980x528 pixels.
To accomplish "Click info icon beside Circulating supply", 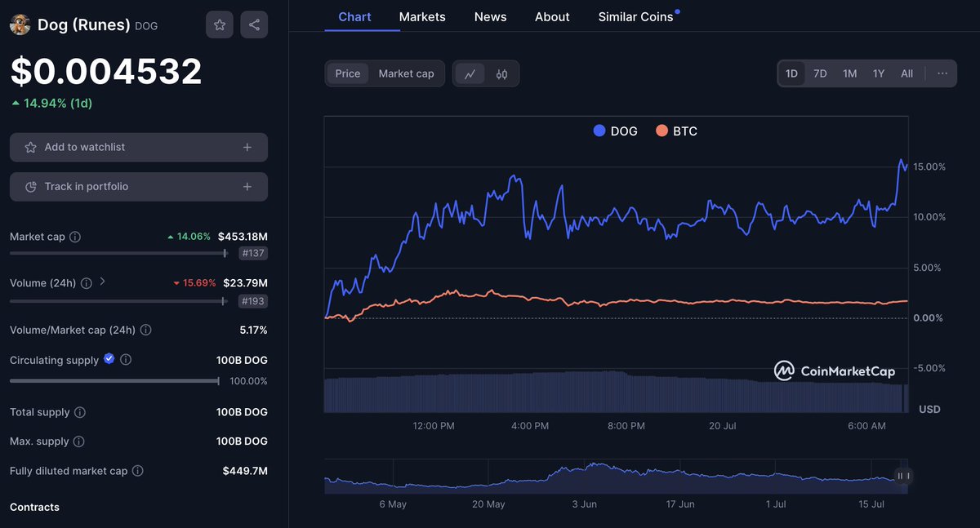I will click(x=126, y=360).
